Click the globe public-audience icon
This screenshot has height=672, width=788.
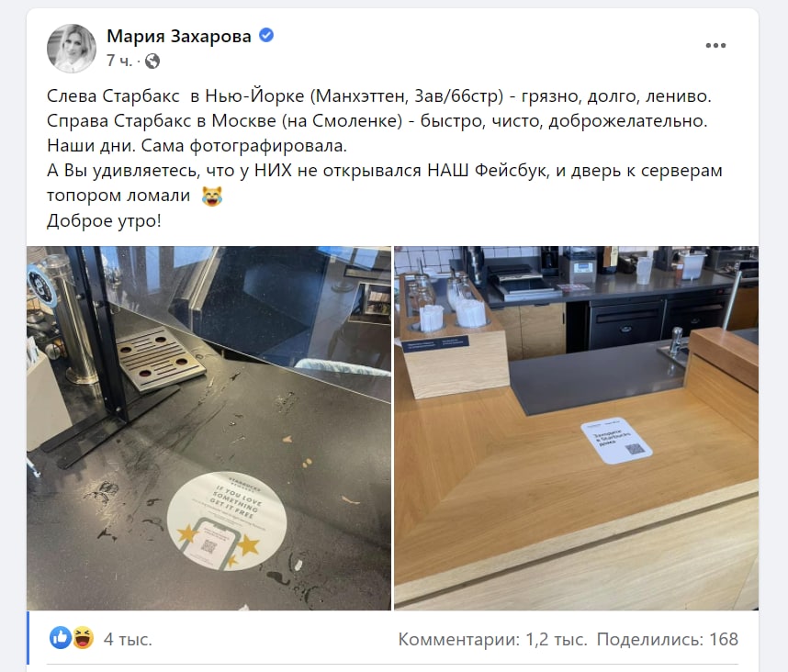click(152, 62)
